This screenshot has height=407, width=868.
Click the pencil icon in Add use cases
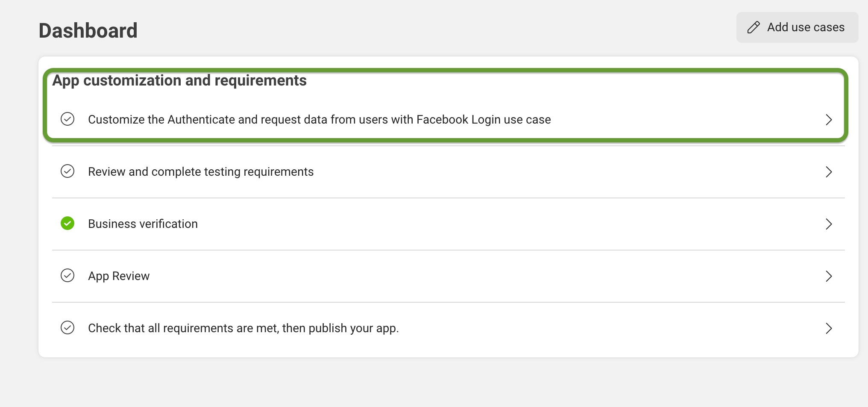pos(754,27)
